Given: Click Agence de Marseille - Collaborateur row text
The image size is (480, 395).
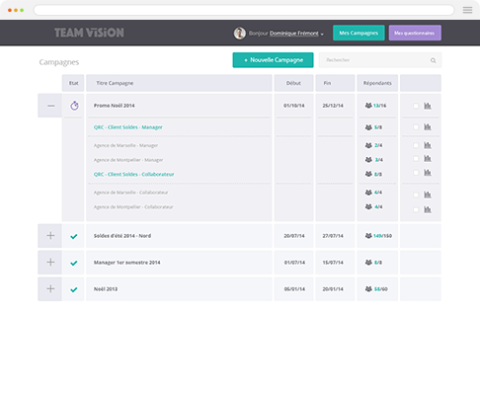Looking at the screenshot, I should click(131, 192).
